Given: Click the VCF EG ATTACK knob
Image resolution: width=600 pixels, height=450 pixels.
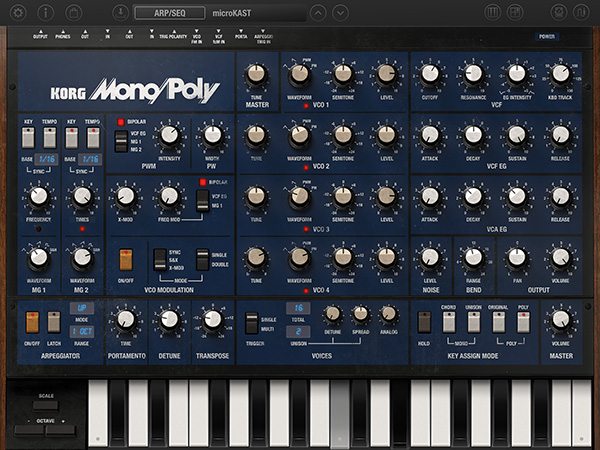Looking at the screenshot, I should click(430, 135).
